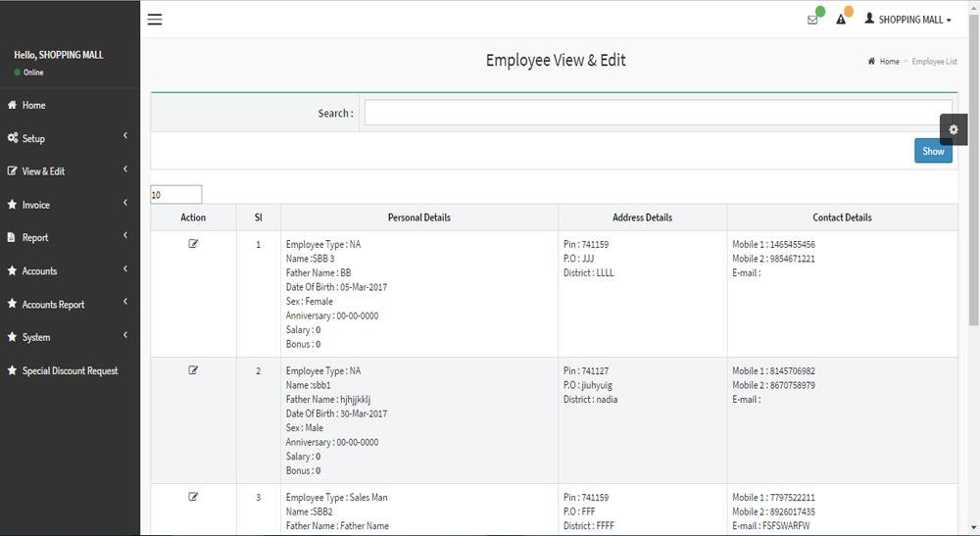Screen dimensions: 980x536
Task: Sort by the Address Details column header
Action: tap(643, 218)
